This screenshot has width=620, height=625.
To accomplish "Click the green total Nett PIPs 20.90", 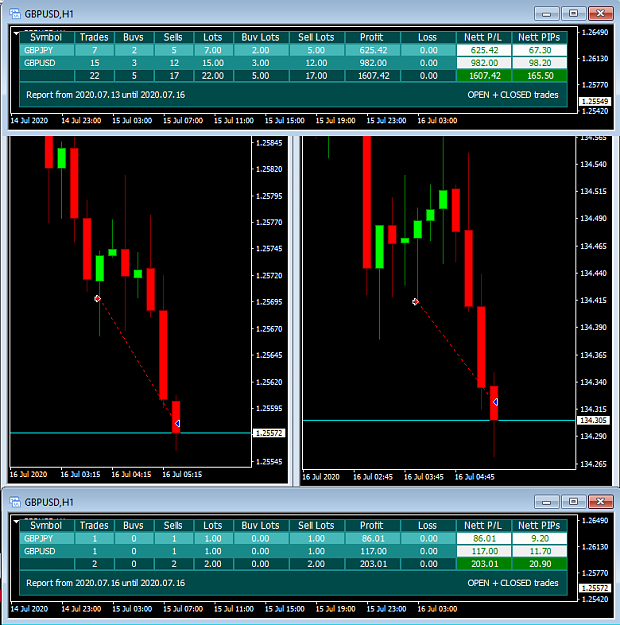I will [539, 564].
